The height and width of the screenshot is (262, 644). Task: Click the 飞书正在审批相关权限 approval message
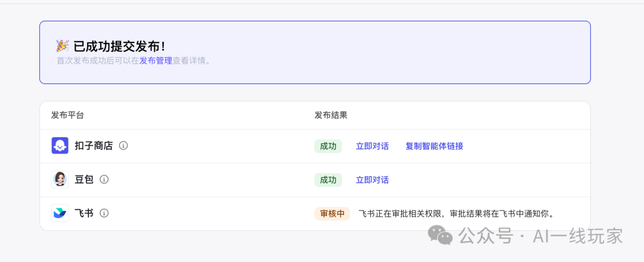[x=456, y=214]
